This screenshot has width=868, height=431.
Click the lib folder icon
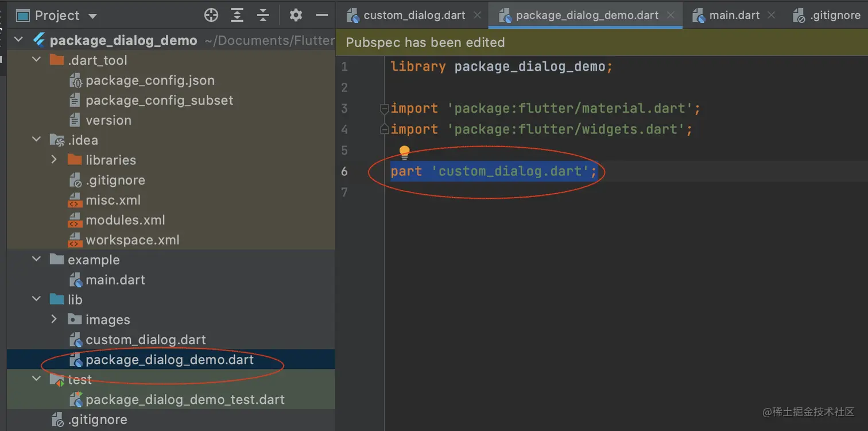pyautogui.click(x=57, y=299)
